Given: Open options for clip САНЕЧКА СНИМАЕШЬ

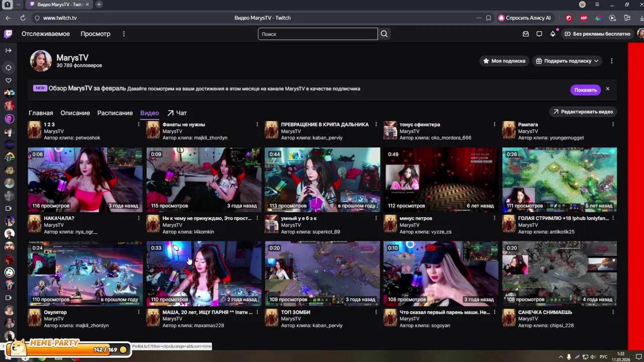Looking at the screenshot, I should click(x=613, y=312).
